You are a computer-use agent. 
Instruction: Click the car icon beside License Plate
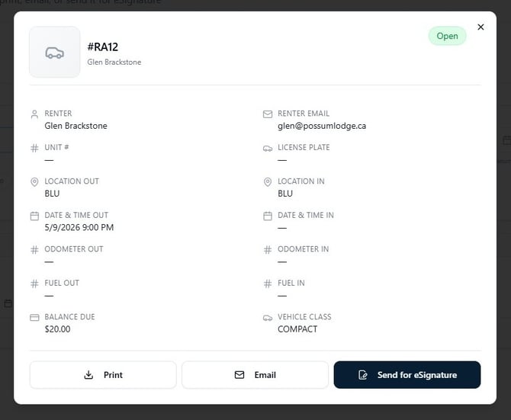[x=268, y=149]
